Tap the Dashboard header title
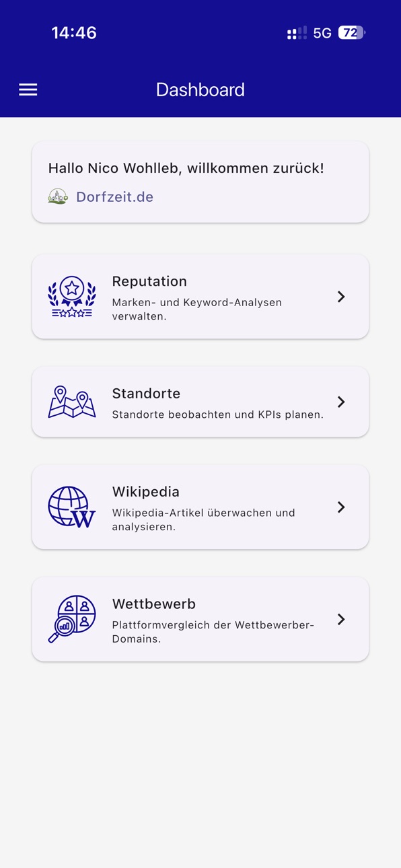This screenshot has height=868, width=401. tap(200, 89)
